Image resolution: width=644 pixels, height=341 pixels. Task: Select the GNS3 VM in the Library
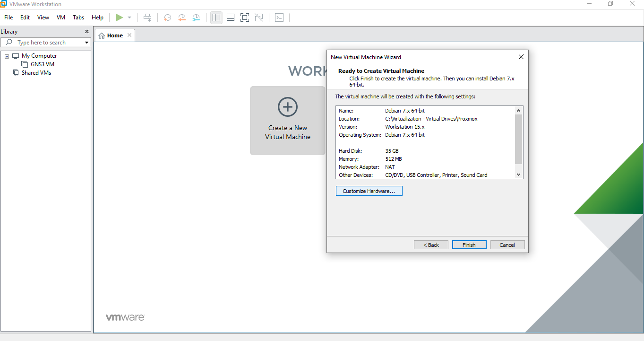click(x=42, y=64)
